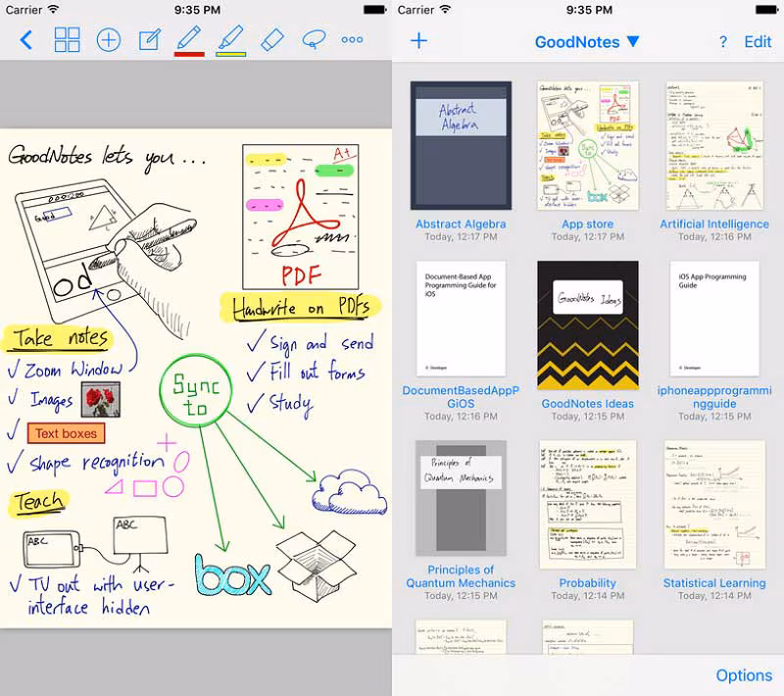Expand the GoodNotes category dropdown arrow
The height and width of the screenshot is (696, 784).
tap(633, 41)
